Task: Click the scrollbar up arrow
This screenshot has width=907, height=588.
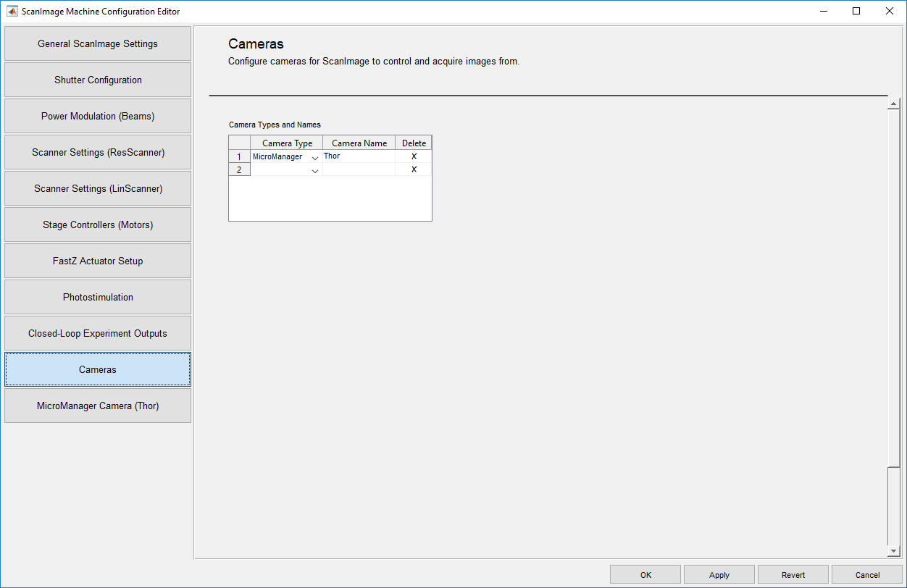Action: tap(893, 104)
